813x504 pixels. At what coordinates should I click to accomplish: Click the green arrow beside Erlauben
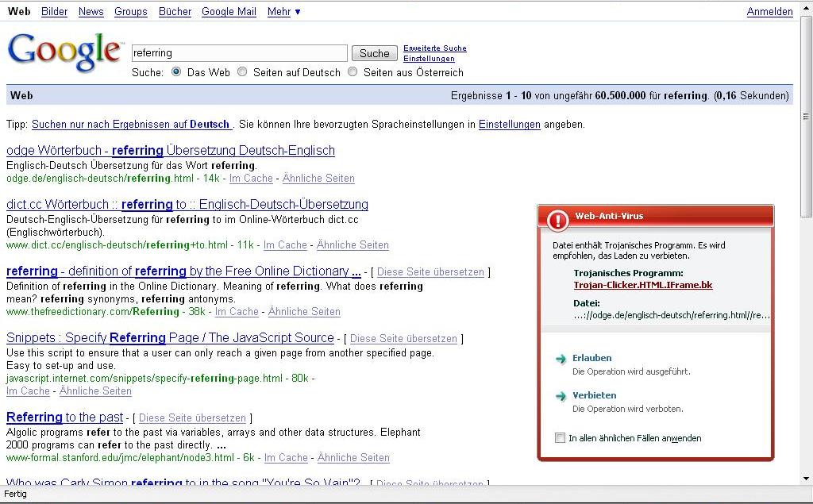tap(561, 359)
